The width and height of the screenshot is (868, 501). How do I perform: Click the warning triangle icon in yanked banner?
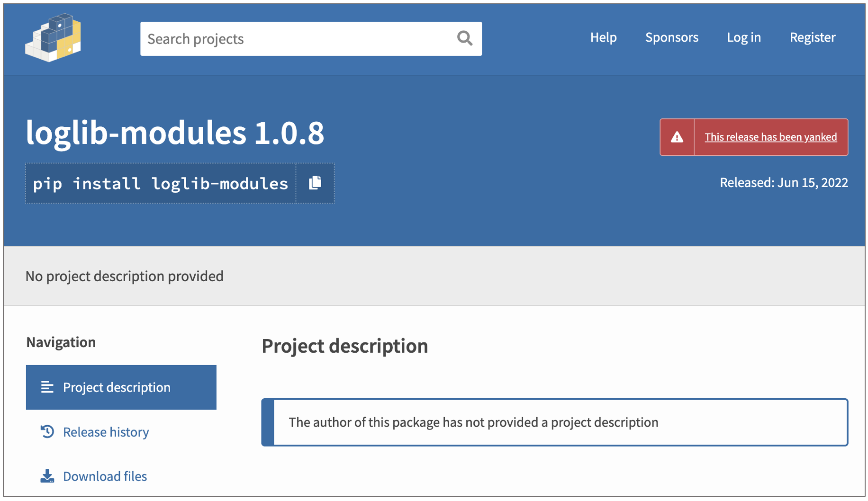(677, 137)
